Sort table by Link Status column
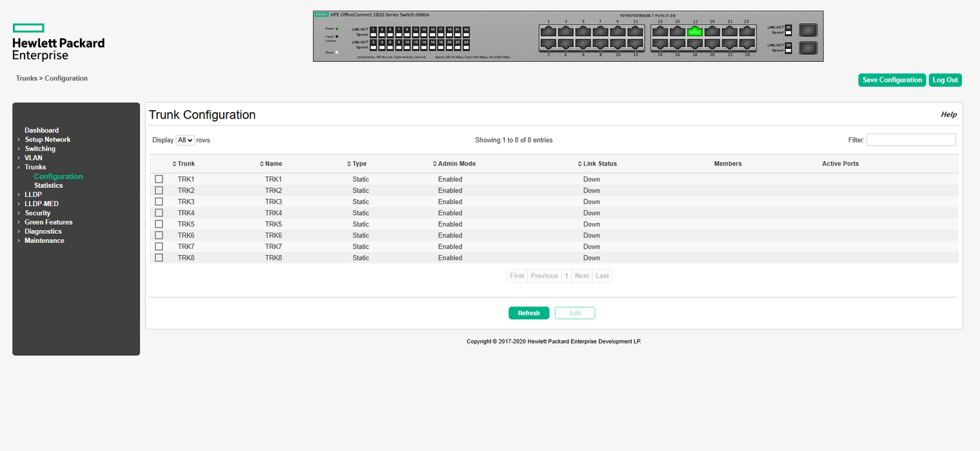980x451 pixels. [x=597, y=164]
